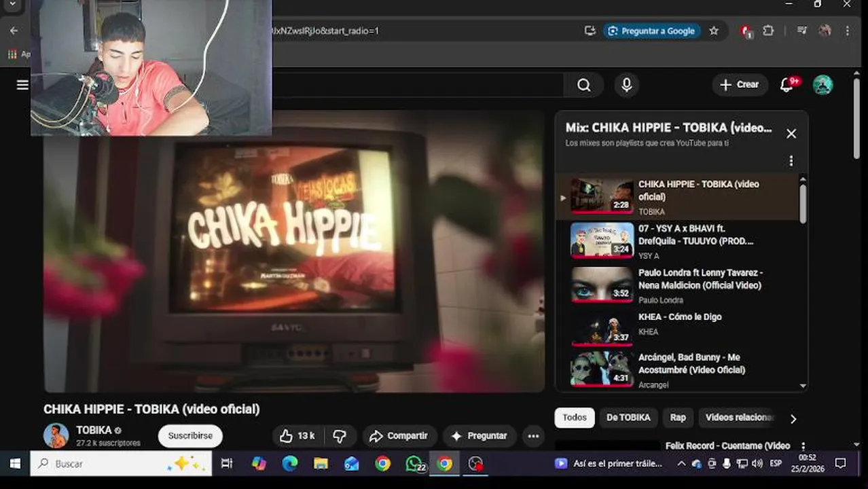Open the volume control tray icon
868x489 pixels.
pyautogui.click(x=757, y=464)
